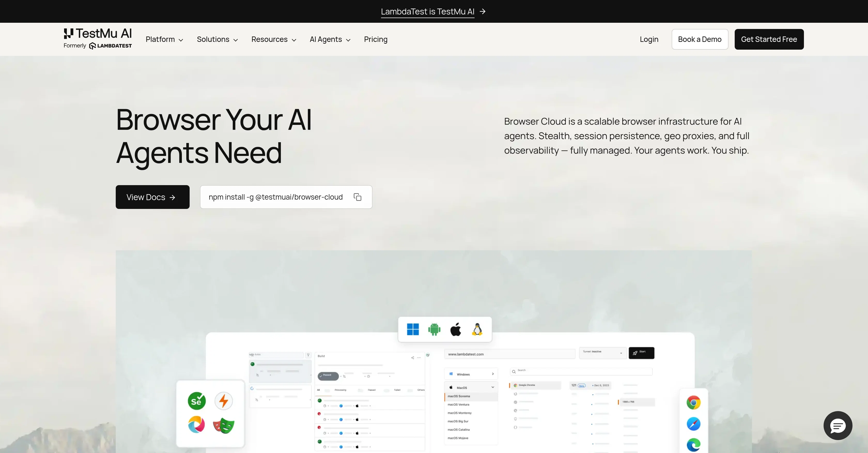
Task: Click the Start button with rocket
Action: click(x=641, y=353)
